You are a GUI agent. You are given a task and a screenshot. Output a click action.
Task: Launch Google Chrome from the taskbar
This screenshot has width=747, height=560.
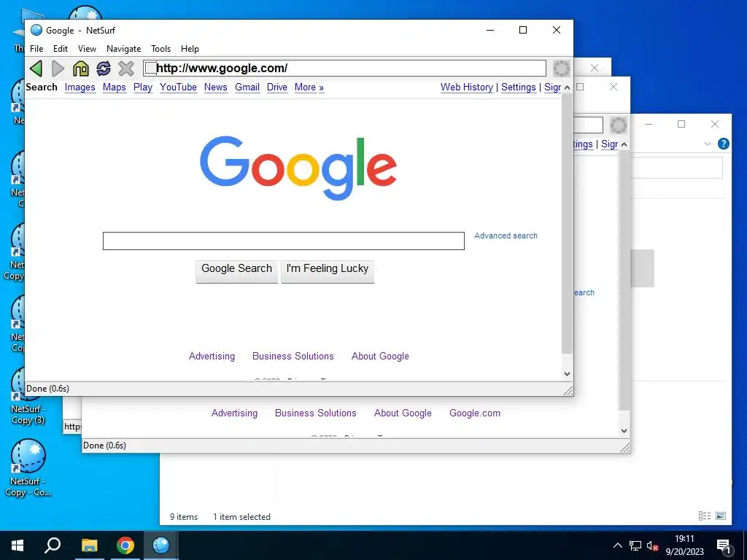(x=125, y=545)
